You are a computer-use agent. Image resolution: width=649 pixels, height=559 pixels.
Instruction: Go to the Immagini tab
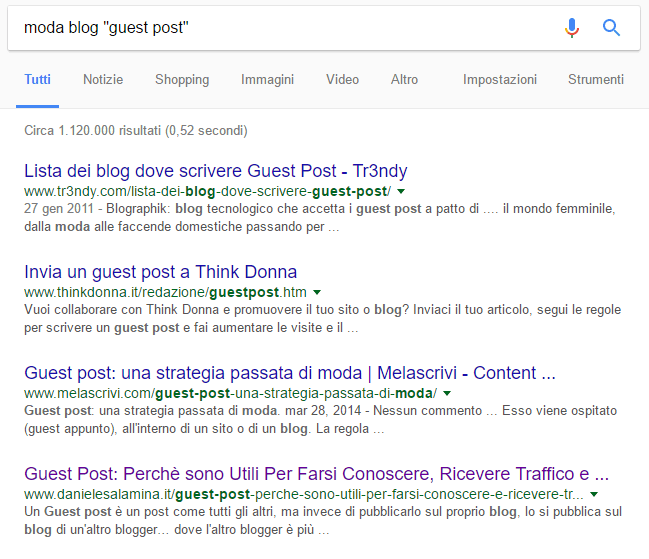[267, 80]
